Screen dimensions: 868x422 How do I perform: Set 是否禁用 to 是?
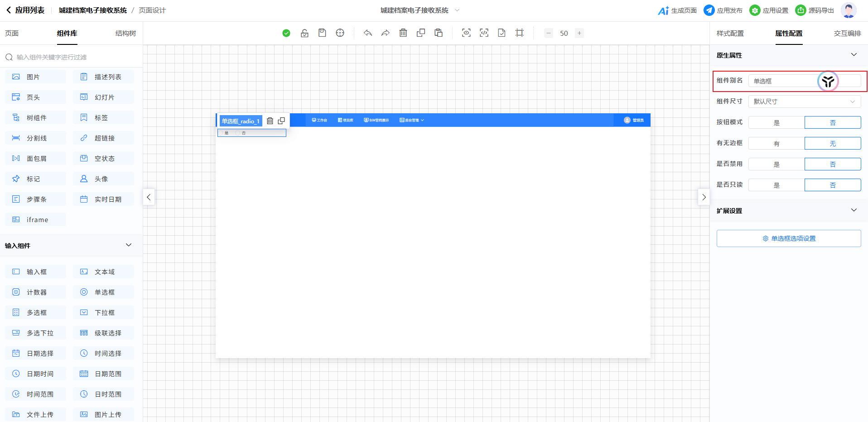point(776,165)
